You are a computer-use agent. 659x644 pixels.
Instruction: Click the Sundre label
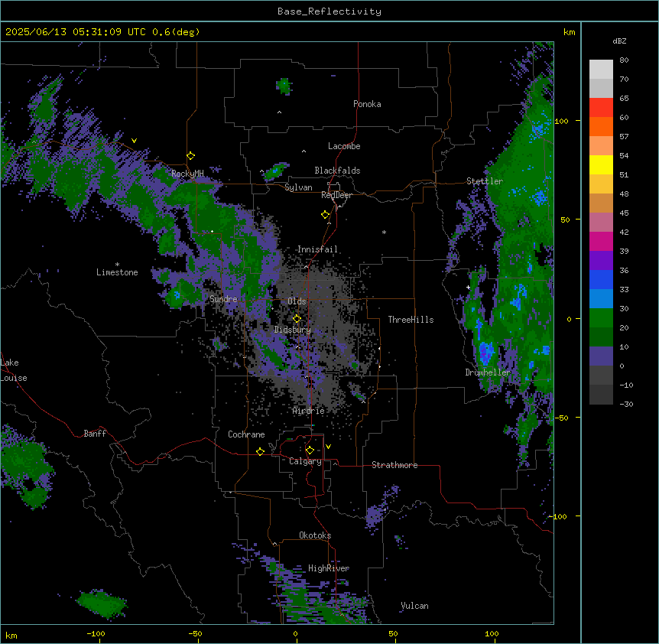point(223,299)
